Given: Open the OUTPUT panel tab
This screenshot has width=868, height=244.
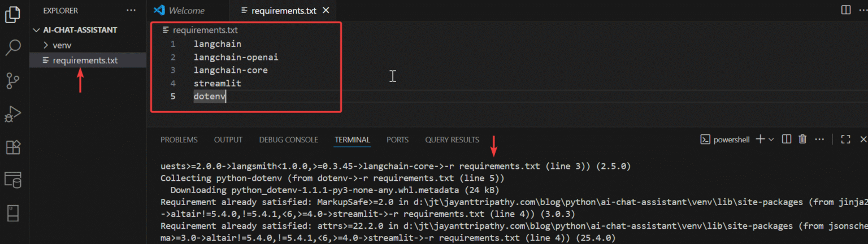Looking at the screenshot, I should 228,140.
